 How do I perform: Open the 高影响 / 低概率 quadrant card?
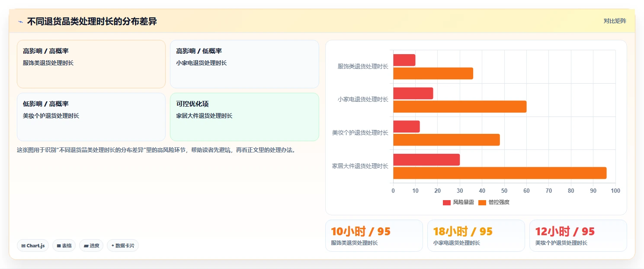244,64
